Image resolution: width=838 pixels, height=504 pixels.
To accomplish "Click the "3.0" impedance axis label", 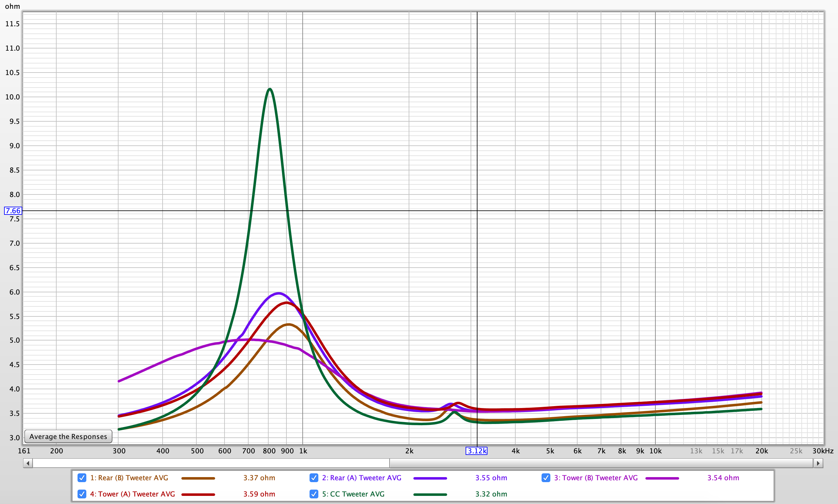I will tap(15, 438).
